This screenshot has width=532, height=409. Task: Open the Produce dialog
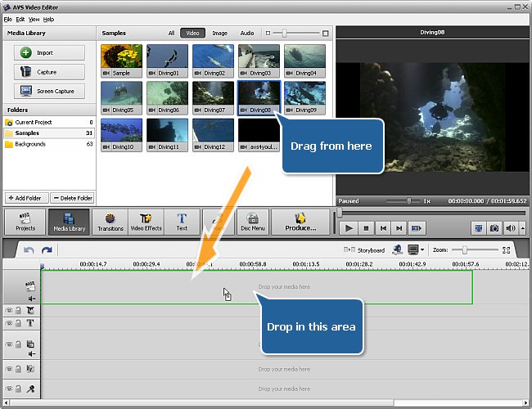click(300, 222)
